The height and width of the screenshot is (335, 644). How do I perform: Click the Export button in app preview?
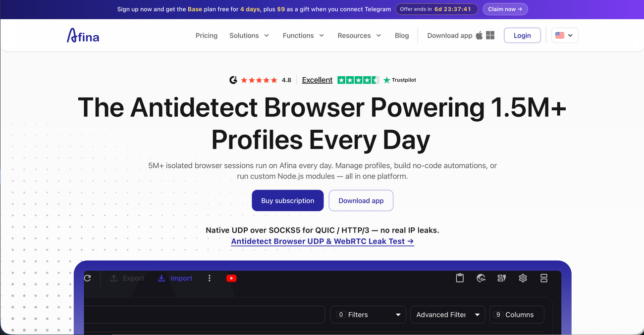pyautogui.click(x=127, y=278)
